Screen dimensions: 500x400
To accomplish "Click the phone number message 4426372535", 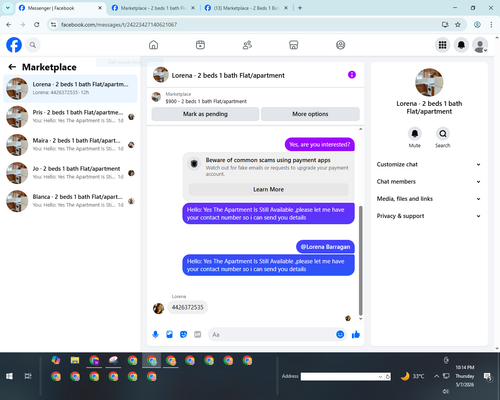I will point(187,307).
